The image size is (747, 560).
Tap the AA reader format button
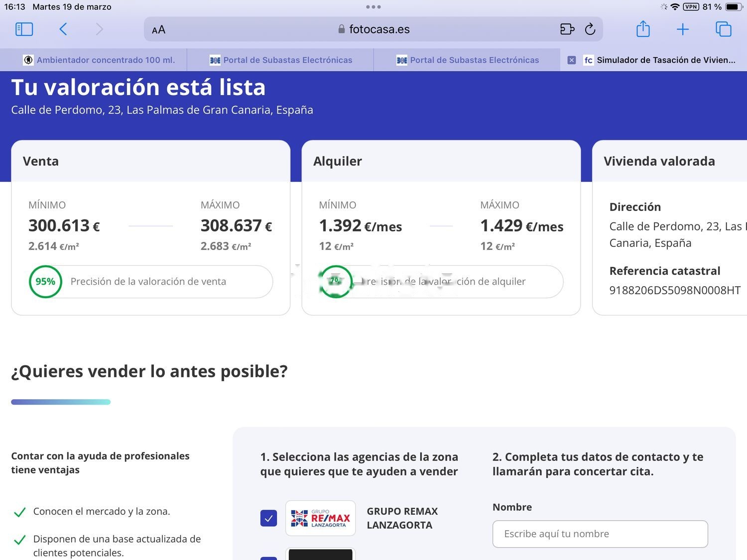158,30
